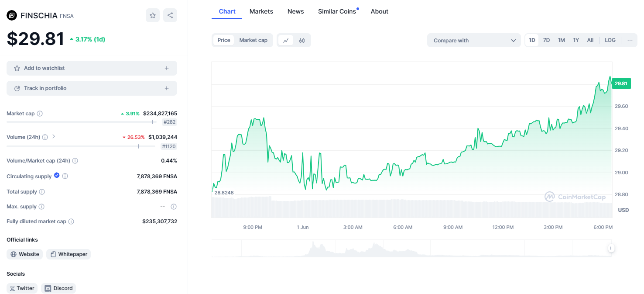The image size is (644, 294).
Task: Click the share icon button
Action: click(170, 16)
